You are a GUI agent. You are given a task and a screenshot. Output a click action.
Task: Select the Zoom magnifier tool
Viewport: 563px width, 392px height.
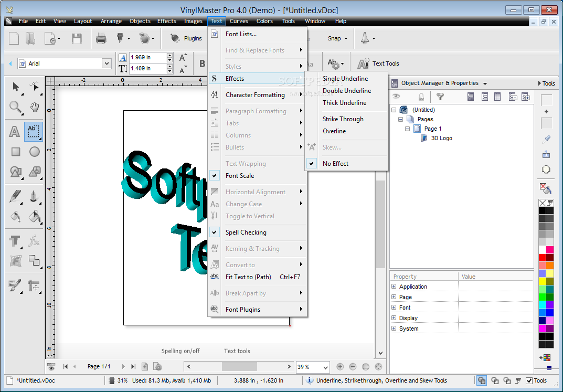[15, 107]
